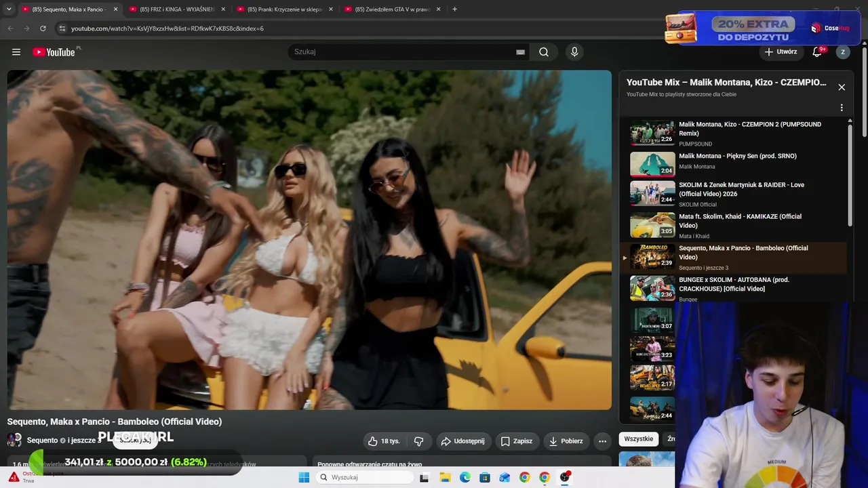The image size is (868, 488).
Task: Download video with Pobierz button
Action: (x=566, y=441)
